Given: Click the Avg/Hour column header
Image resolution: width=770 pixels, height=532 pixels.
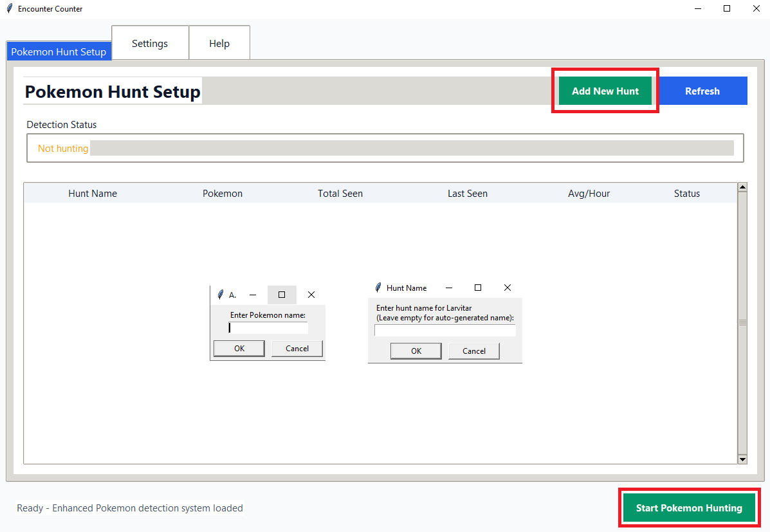Looking at the screenshot, I should pyautogui.click(x=589, y=194).
